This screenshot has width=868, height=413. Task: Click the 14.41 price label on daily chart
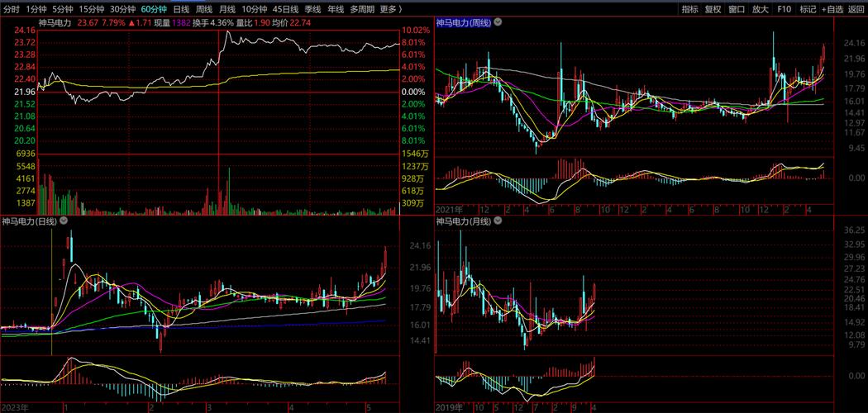click(x=420, y=341)
